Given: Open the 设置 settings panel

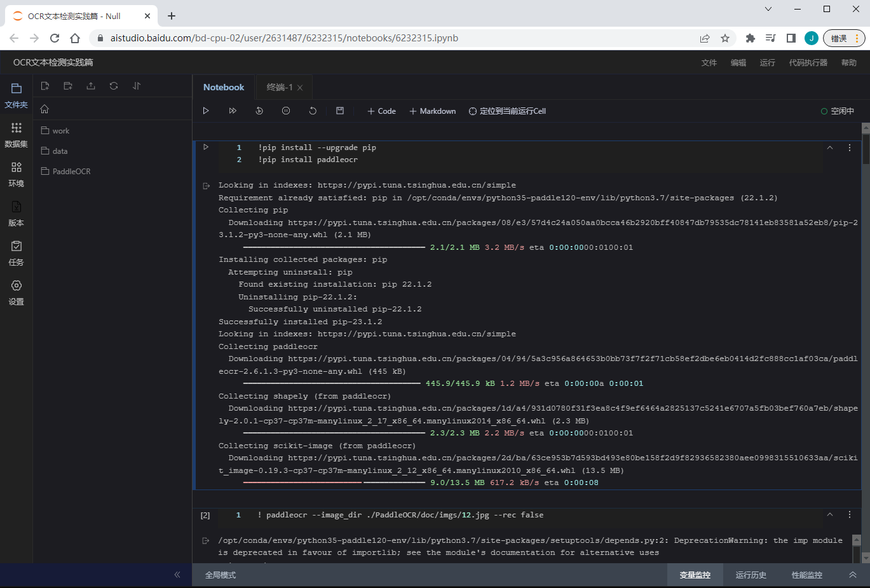Looking at the screenshot, I should 16,292.
